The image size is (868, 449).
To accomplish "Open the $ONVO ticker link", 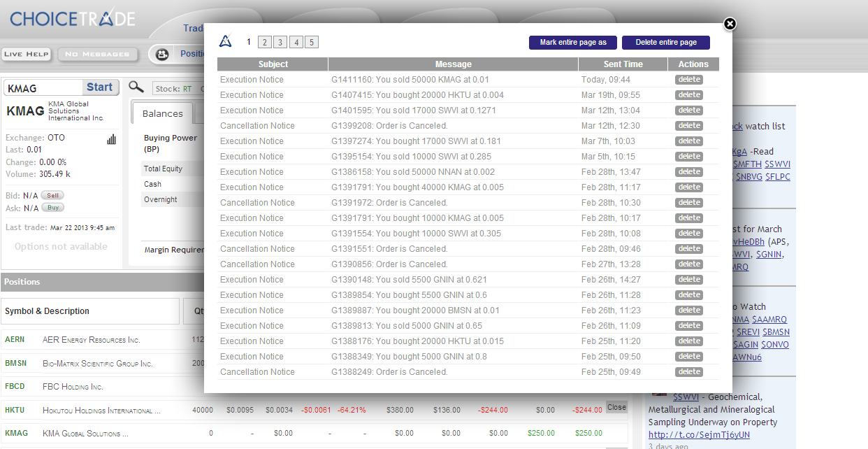I will point(776,345).
